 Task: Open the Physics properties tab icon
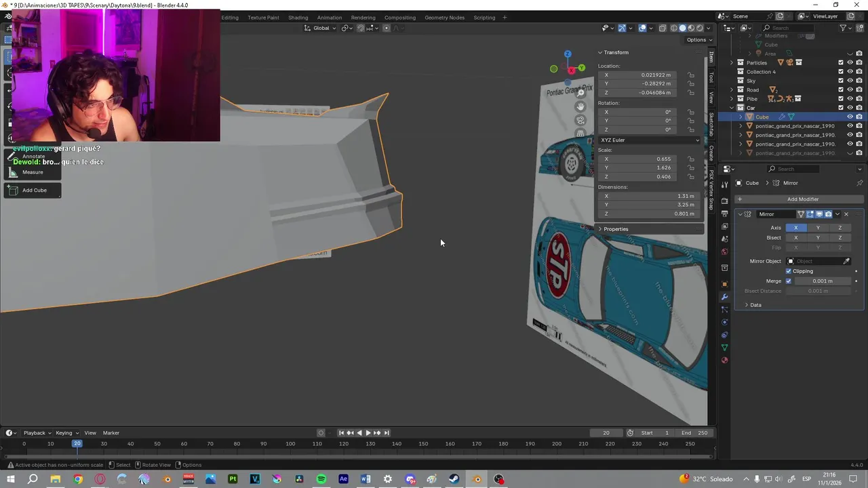point(724,322)
